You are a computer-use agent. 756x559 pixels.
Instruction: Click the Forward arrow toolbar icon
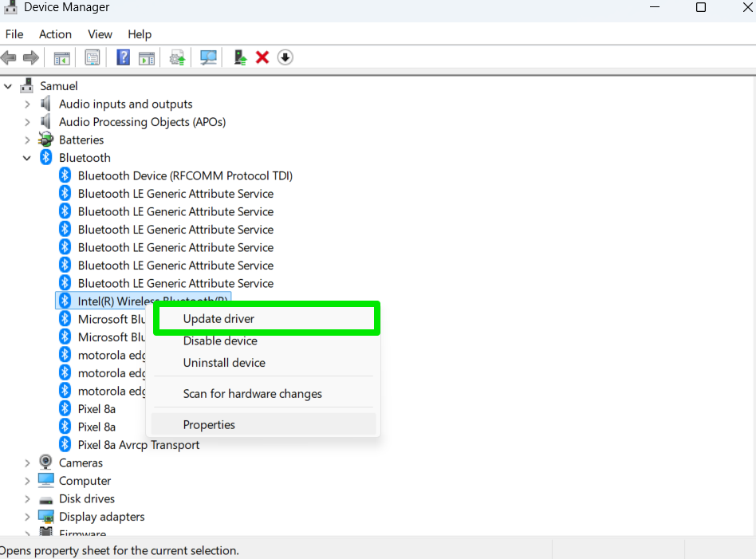coord(31,58)
